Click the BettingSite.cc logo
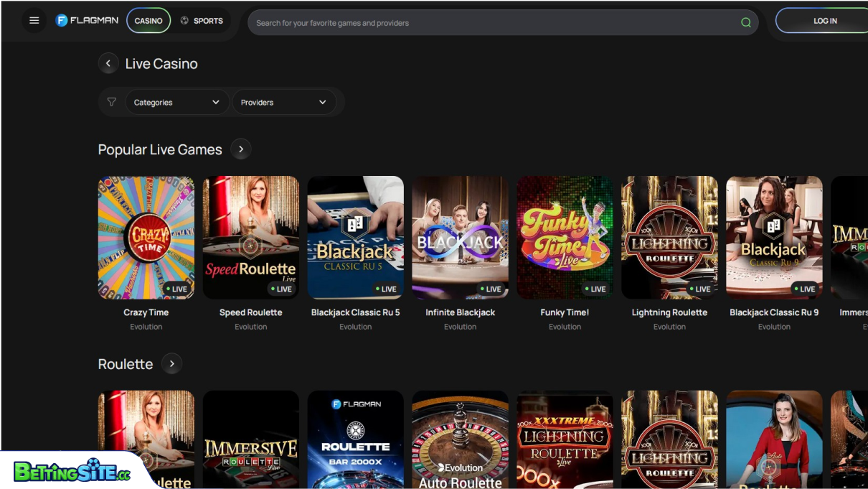This screenshot has width=868, height=489. (72, 471)
